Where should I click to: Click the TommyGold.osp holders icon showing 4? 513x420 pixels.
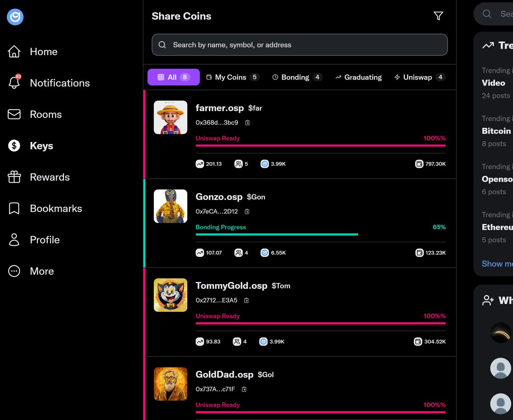(237, 341)
